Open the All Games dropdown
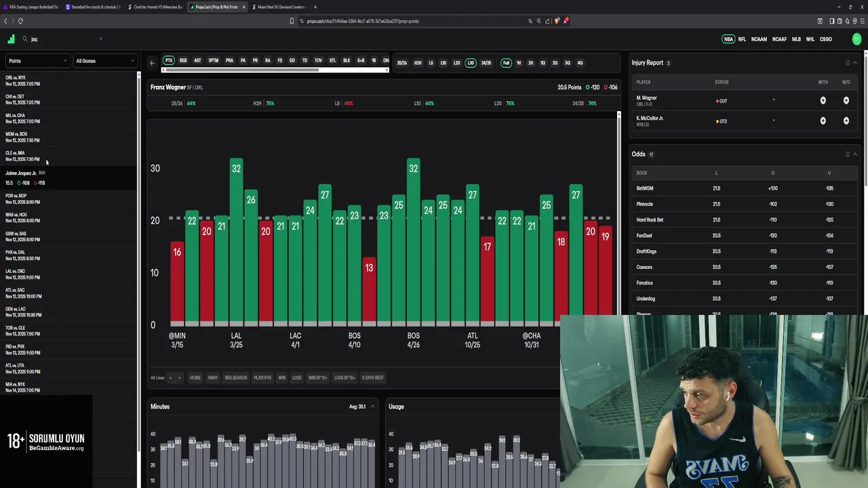This screenshot has height=488, width=868. click(x=105, y=61)
